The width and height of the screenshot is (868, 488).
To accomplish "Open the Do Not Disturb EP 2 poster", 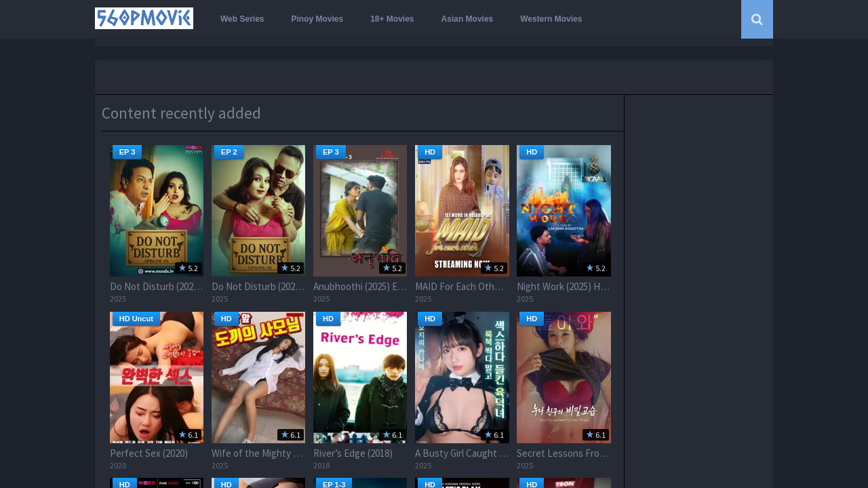I will 258,211.
